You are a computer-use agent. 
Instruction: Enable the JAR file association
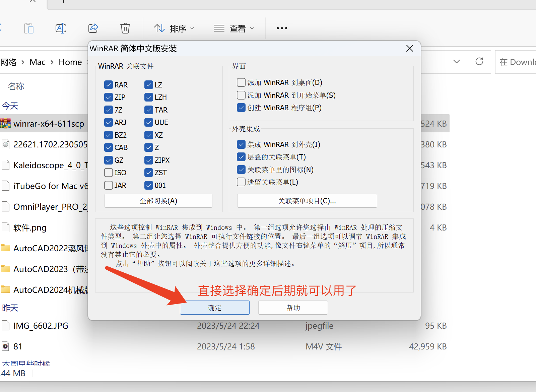point(108,185)
